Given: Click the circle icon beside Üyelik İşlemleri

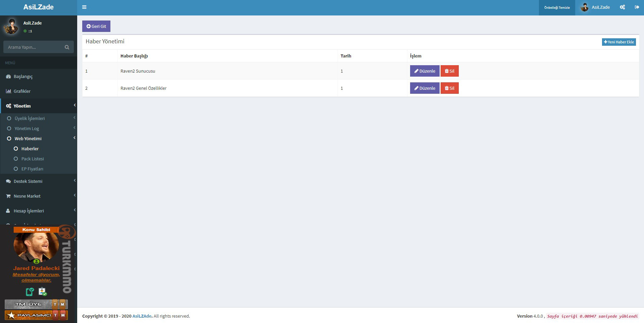Looking at the screenshot, I should [9, 118].
